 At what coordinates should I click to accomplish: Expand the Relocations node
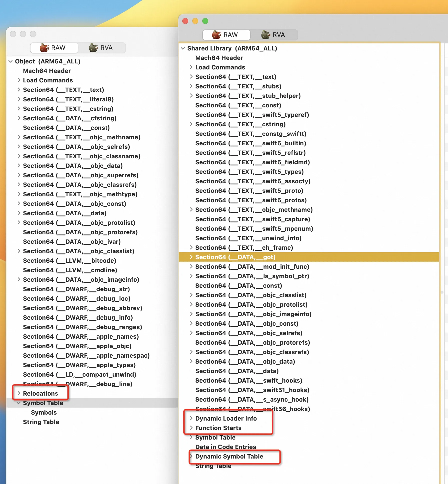pos(19,393)
